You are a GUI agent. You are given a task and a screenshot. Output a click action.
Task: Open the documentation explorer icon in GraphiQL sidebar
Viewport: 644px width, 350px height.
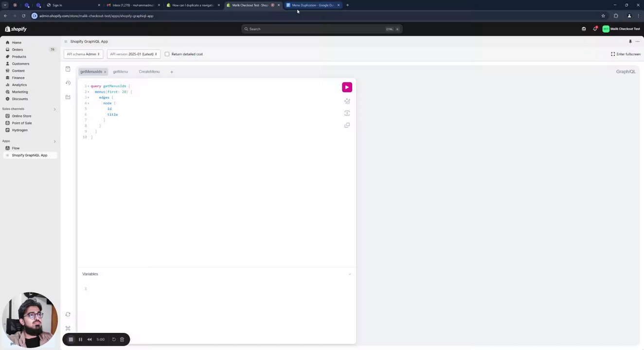pyautogui.click(x=68, y=69)
